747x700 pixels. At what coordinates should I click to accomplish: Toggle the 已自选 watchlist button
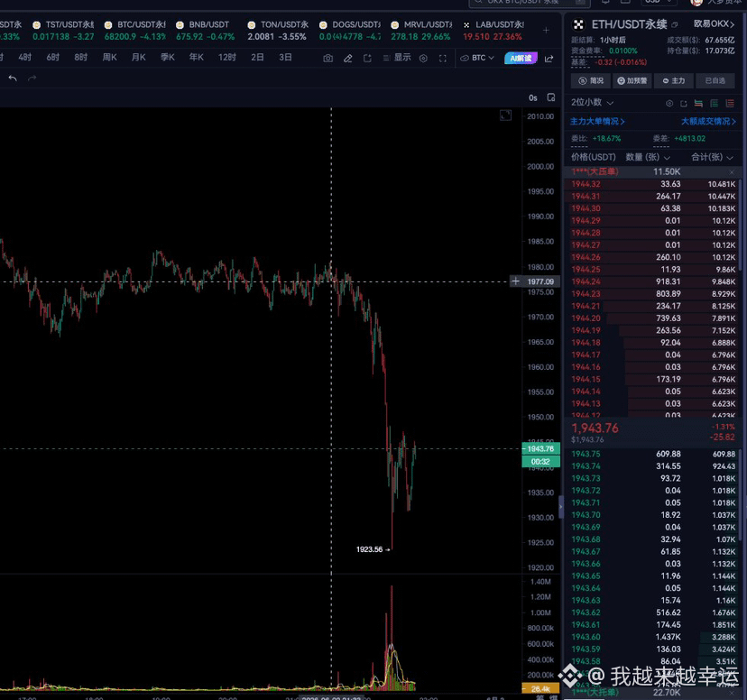point(715,81)
